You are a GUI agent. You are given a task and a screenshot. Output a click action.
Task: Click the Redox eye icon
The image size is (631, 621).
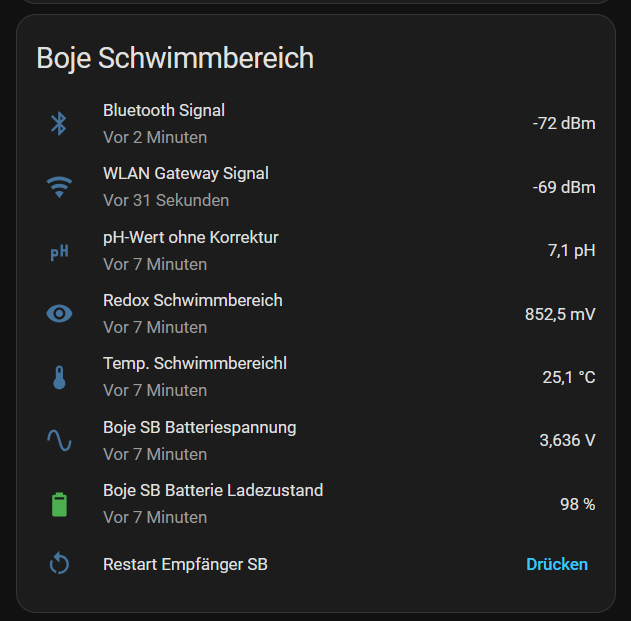59,314
